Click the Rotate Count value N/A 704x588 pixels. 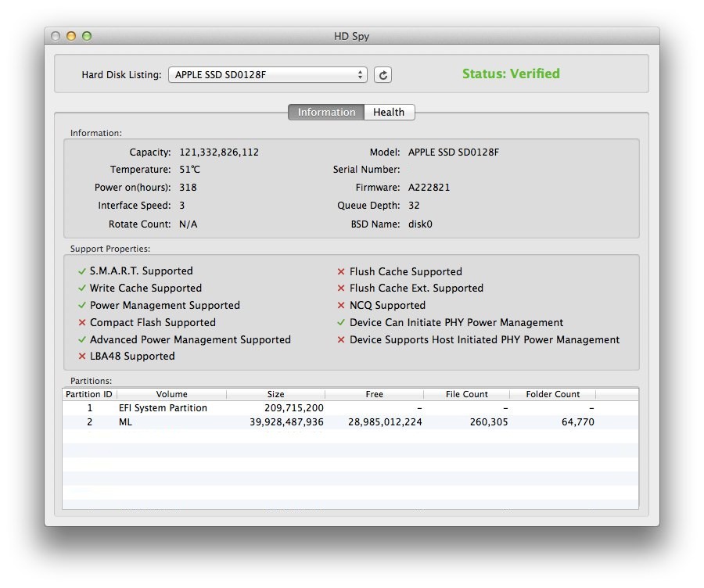click(x=188, y=224)
